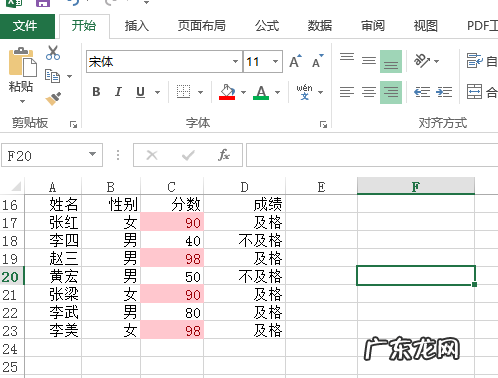Confirm formula entry check button
The width and height of the screenshot is (498, 378).
[188, 155]
